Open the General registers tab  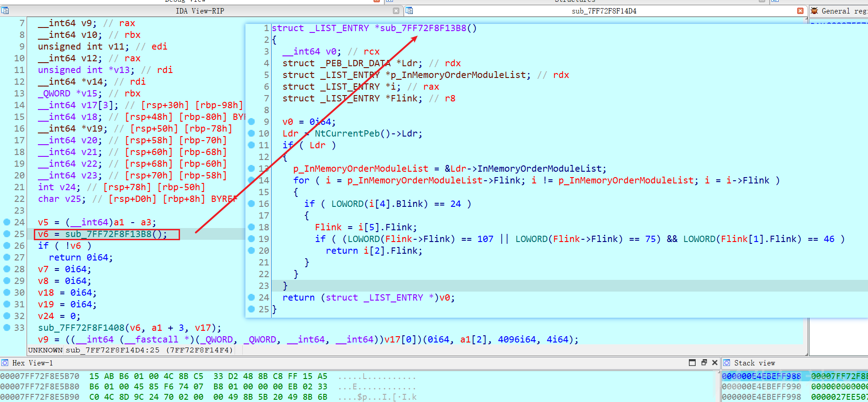click(x=844, y=11)
